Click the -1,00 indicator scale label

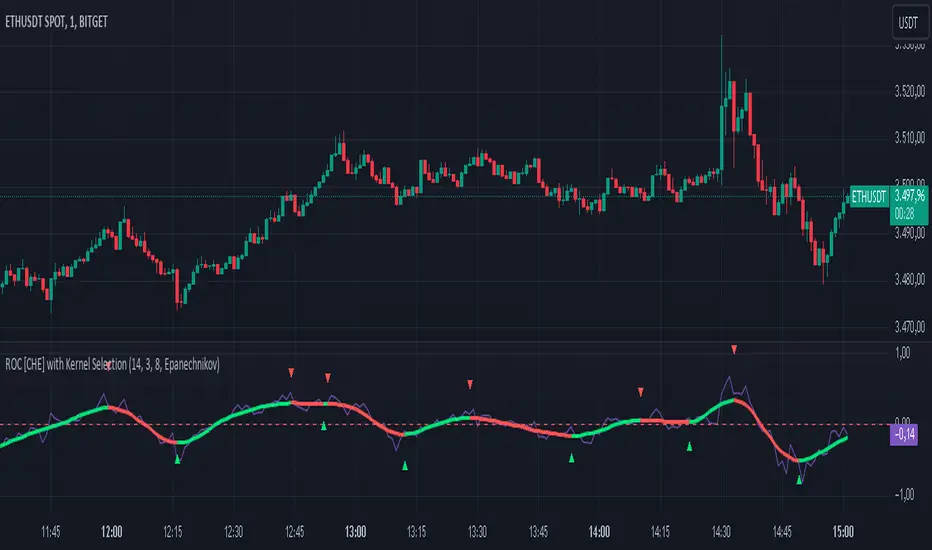904,495
